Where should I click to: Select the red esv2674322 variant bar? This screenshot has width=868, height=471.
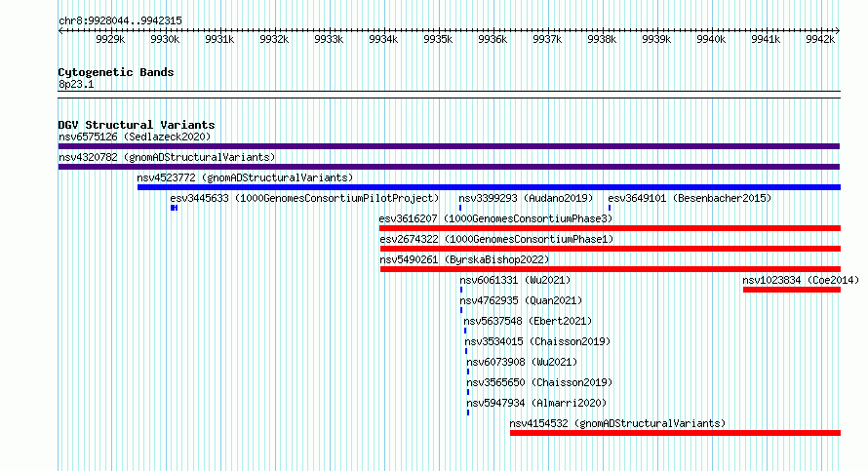[611, 249]
